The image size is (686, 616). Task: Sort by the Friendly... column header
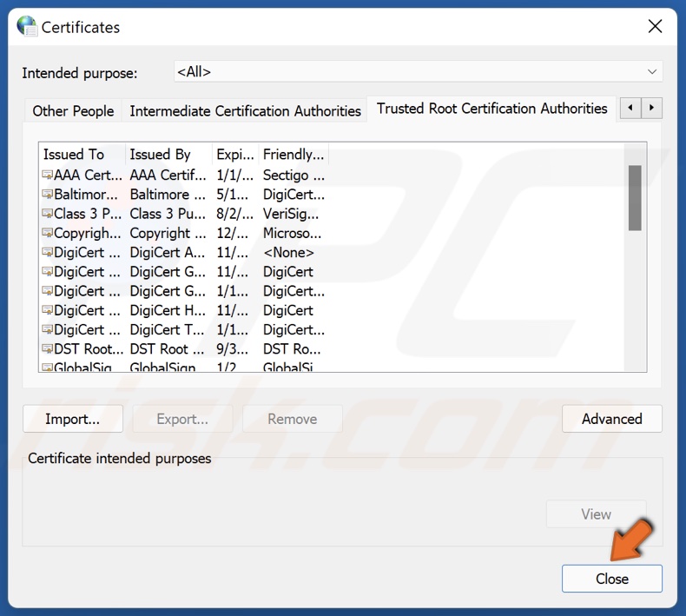pos(294,154)
